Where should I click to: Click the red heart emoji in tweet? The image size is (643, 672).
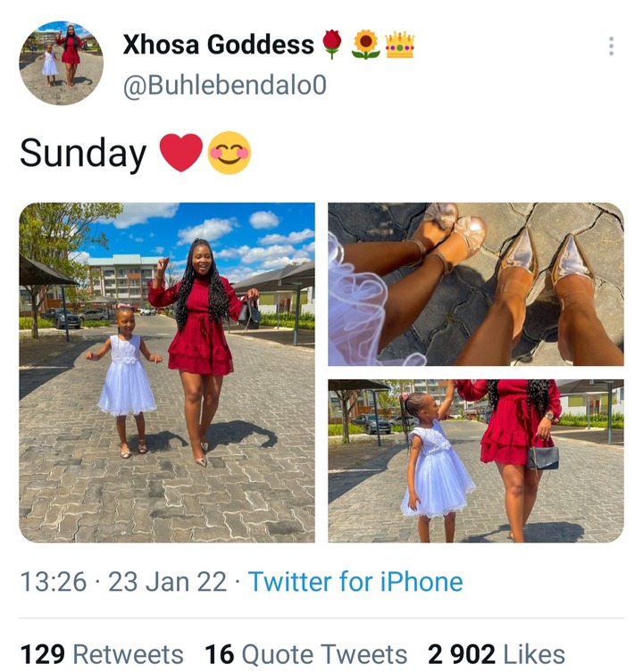point(181,153)
